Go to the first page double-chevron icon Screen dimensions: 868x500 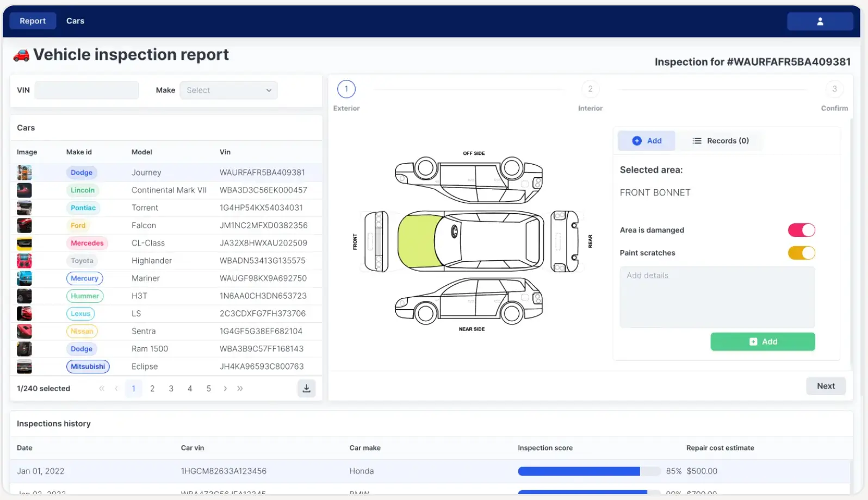pyautogui.click(x=102, y=389)
